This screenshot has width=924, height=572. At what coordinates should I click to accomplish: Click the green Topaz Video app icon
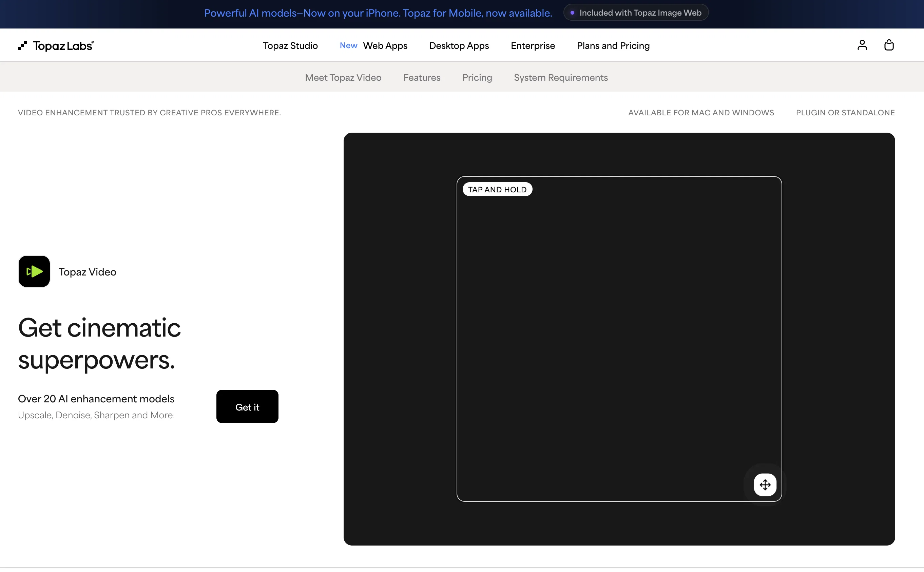point(34,271)
